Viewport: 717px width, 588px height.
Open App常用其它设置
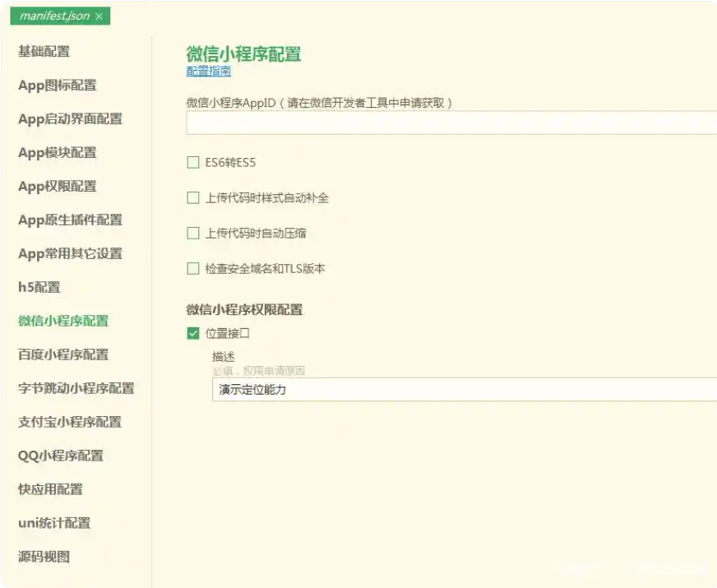tap(71, 253)
